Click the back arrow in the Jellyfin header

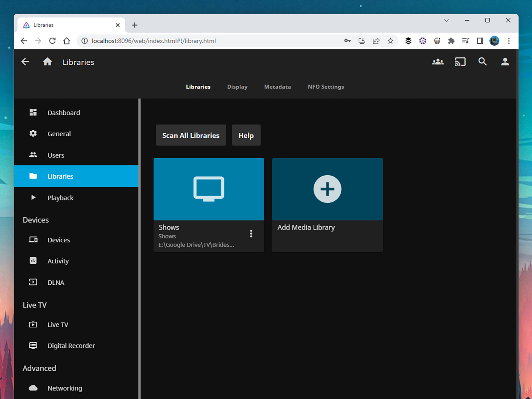pos(25,62)
